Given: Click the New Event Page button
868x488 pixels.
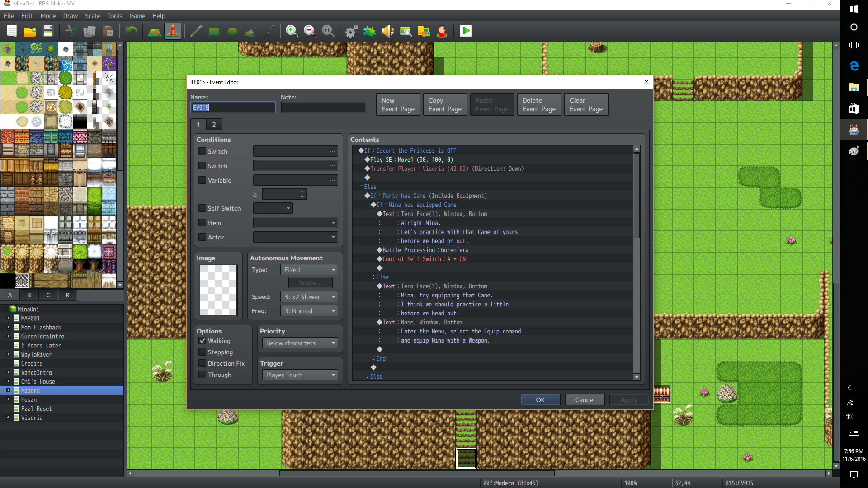Looking at the screenshot, I should click(398, 104).
